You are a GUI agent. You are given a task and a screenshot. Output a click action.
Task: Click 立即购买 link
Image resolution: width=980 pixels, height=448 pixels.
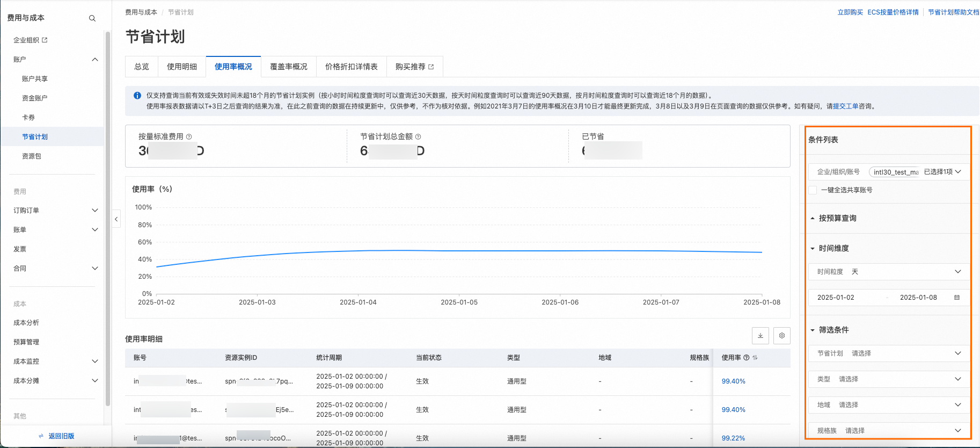coord(850,12)
